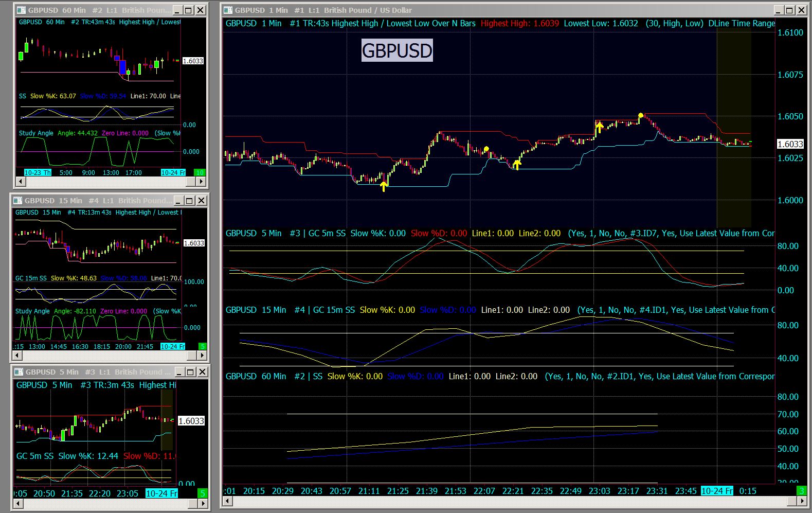Click the 21:11 time axis label in 1 Min chart
The width and height of the screenshot is (812, 513).
pos(369,491)
